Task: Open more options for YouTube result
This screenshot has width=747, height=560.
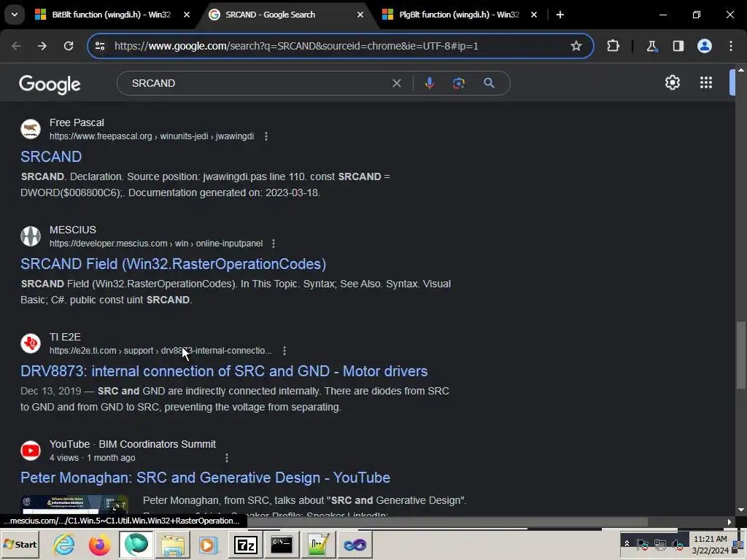Action: point(227,458)
